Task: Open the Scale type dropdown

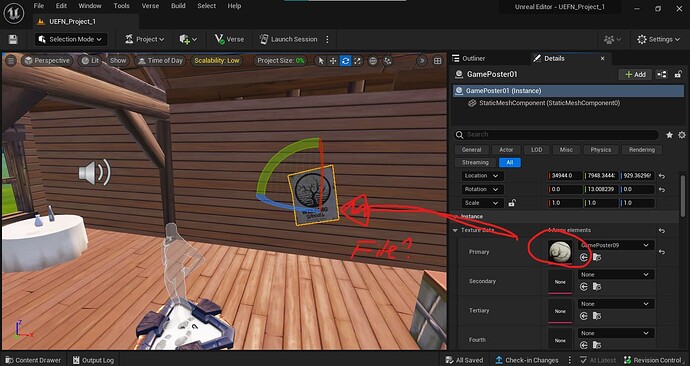Action: [481, 203]
